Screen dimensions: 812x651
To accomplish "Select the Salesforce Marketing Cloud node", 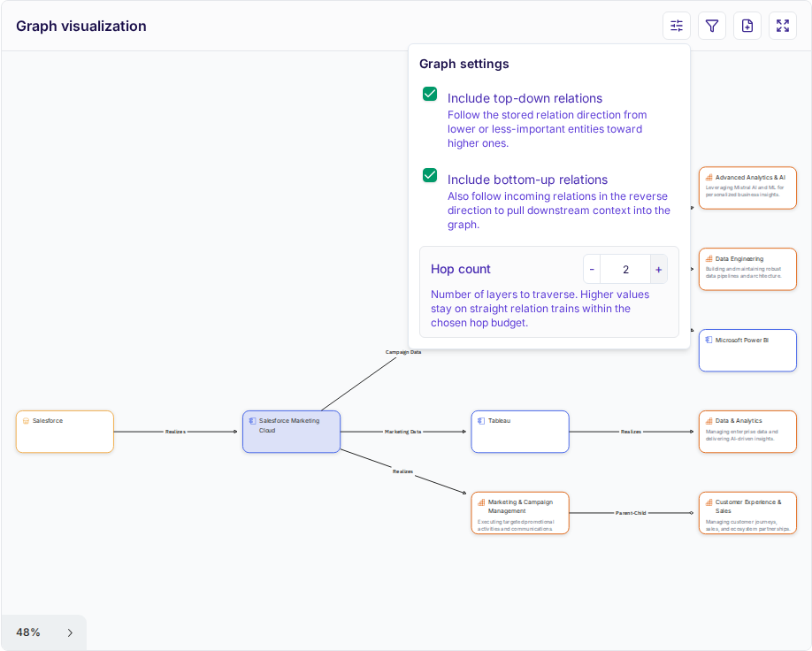I will [x=292, y=432].
